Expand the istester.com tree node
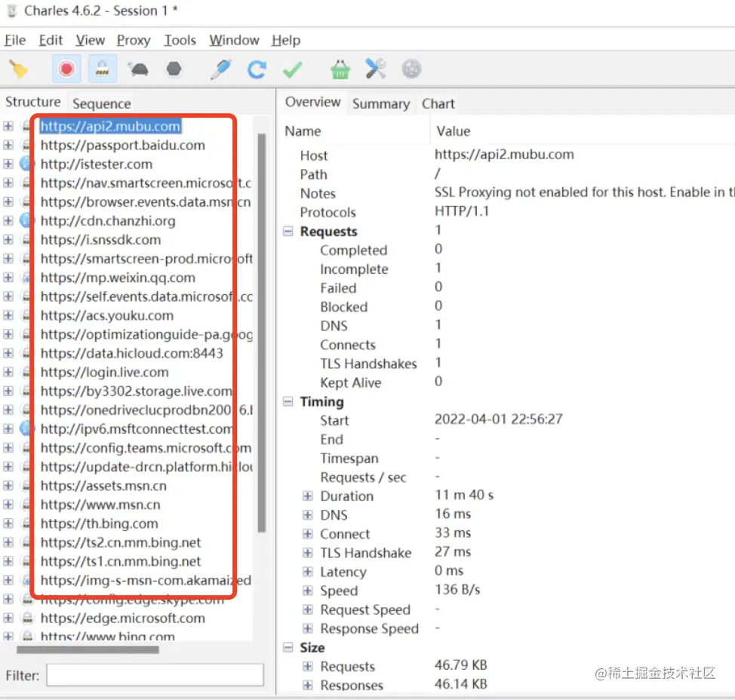The height and width of the screenshot is (700, 735). [8, 164]
